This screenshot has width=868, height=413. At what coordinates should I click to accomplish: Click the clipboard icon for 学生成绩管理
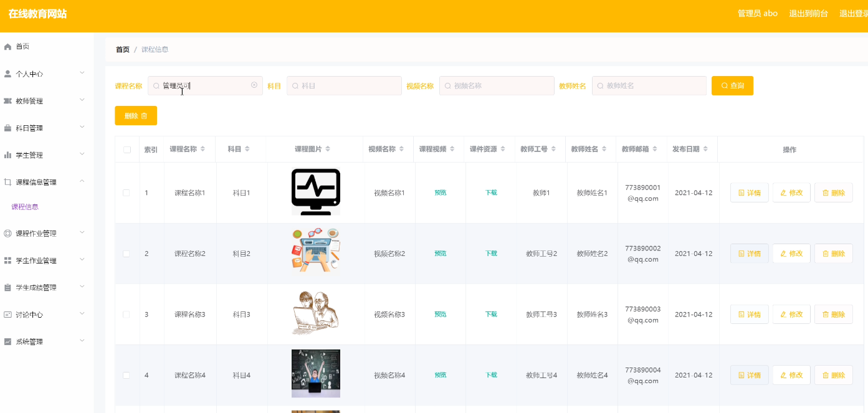[x=7, y=288]
